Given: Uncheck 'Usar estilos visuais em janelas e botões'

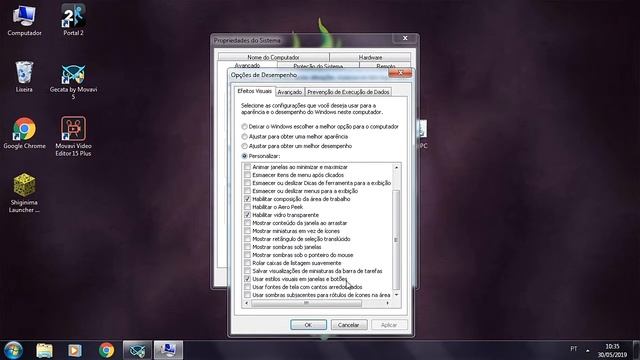Looking at the screenshot, I should click(x=247, y=279).
